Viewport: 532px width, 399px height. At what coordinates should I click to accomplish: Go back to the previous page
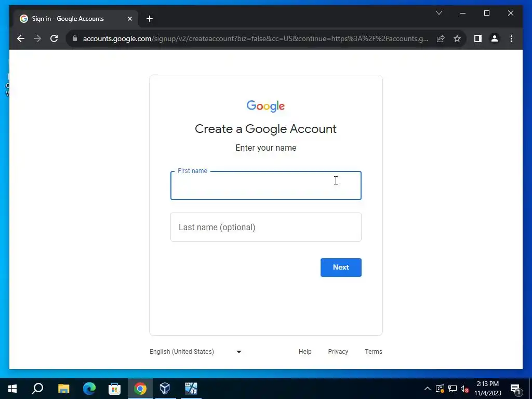tap(21, 38)
